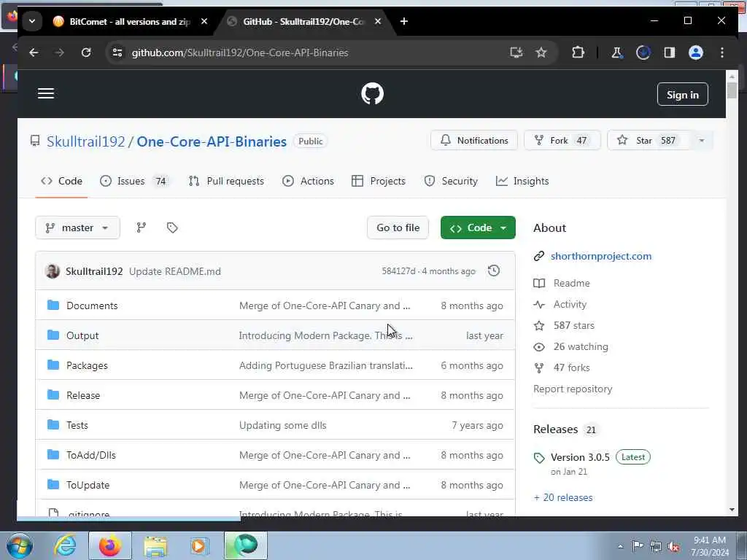This screenshot has width=747, height=560.
Task: Open Chrome Labs flask icon
Action: click(x=616, y=52)
